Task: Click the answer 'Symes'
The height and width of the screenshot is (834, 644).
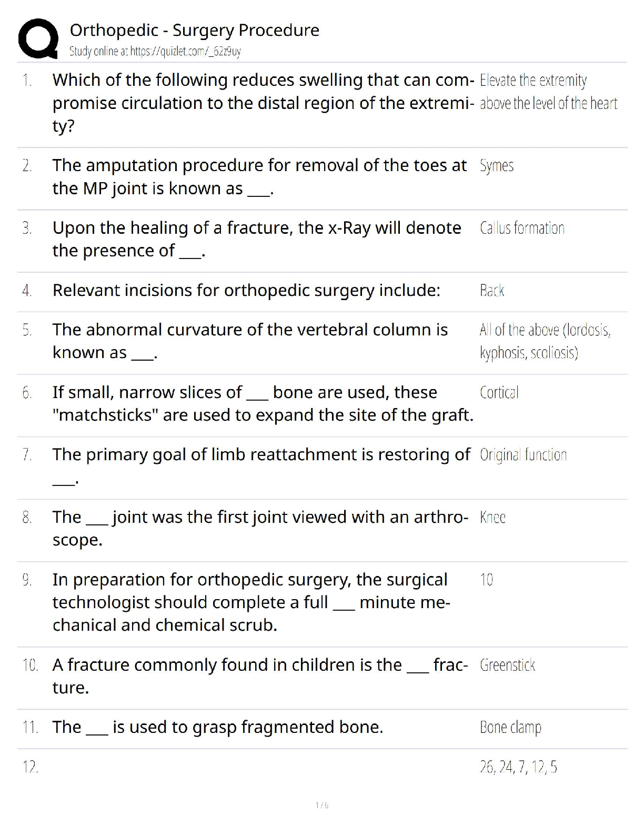Action: (496, 166)
